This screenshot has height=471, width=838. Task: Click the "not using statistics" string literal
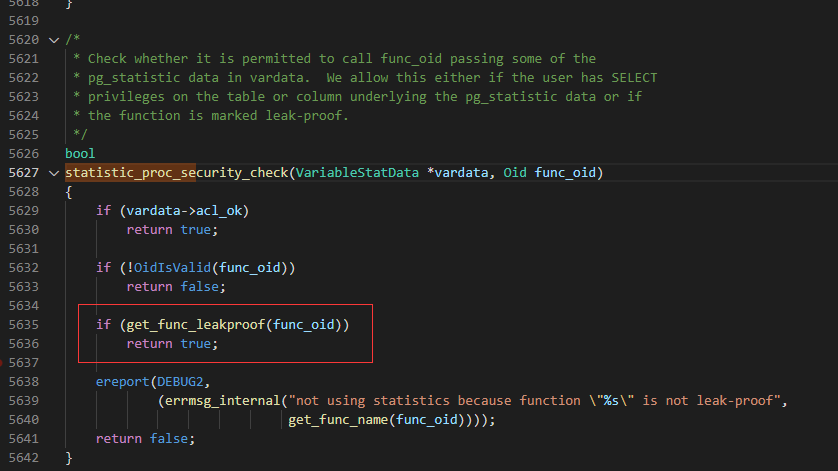click(534, 401)
